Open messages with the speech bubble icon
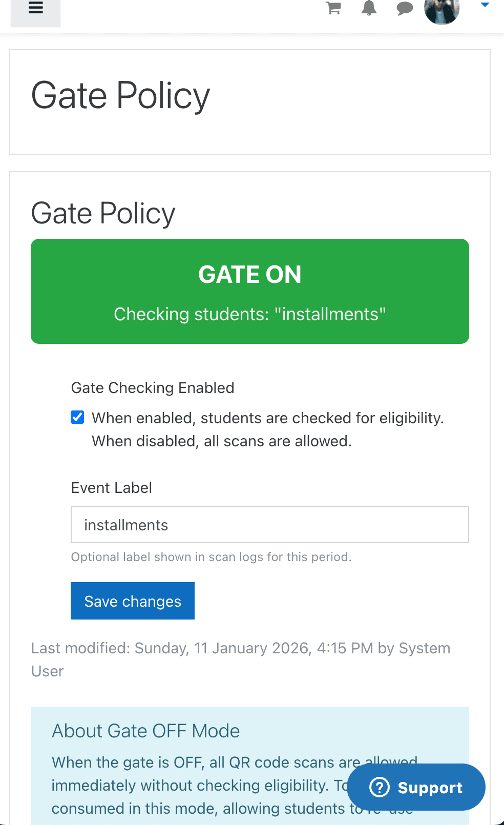 coord(405,9)
